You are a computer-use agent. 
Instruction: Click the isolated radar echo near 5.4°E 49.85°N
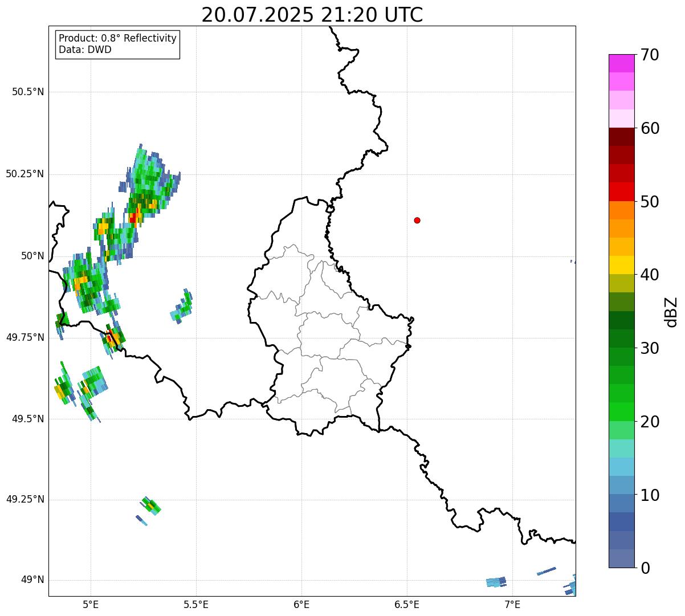pyautogui.click(x=182, y=307)
